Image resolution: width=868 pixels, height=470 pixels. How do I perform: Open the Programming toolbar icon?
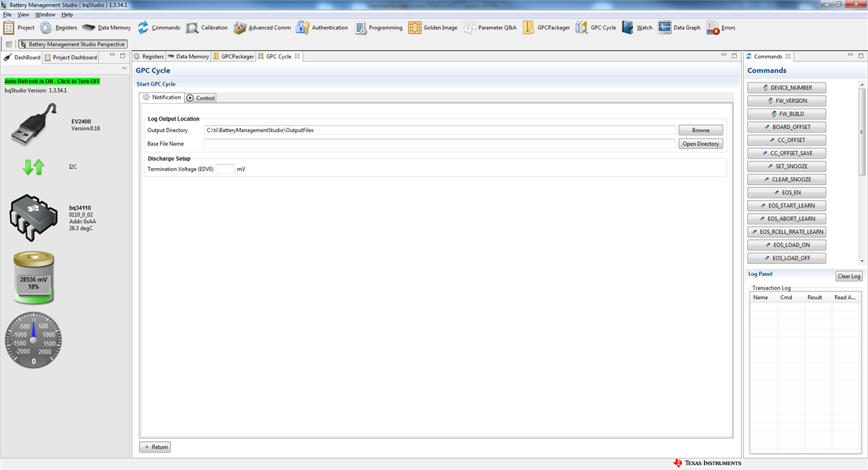point(361,28)
